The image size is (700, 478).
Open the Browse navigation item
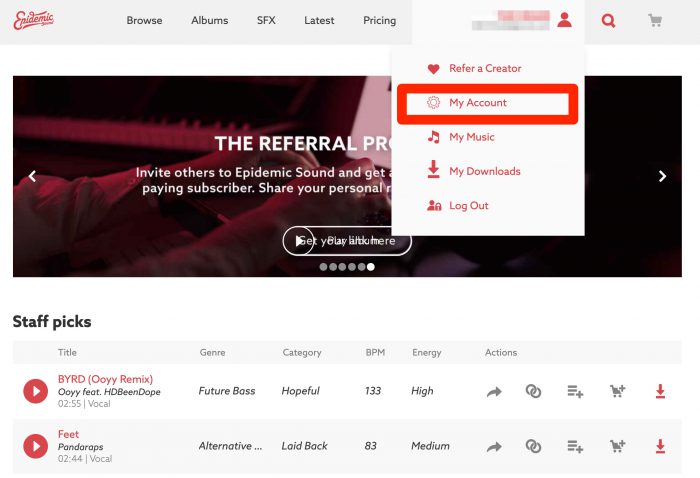coord(144,21)
